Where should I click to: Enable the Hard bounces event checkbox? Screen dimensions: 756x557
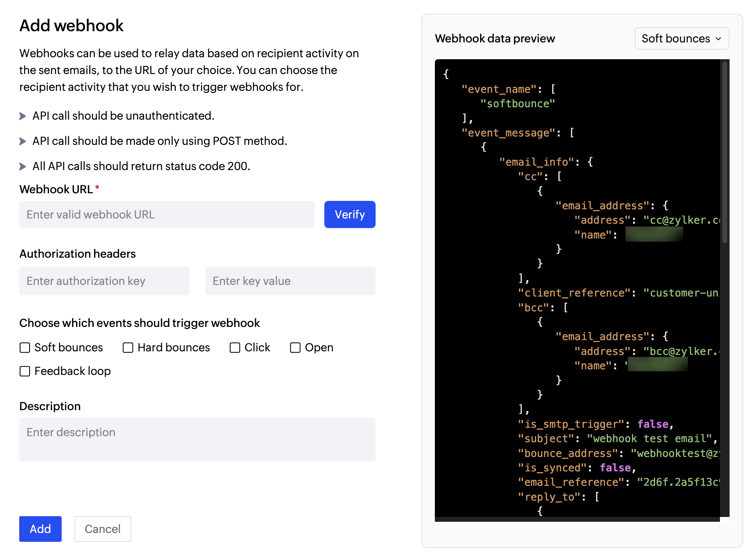(127, 348)
